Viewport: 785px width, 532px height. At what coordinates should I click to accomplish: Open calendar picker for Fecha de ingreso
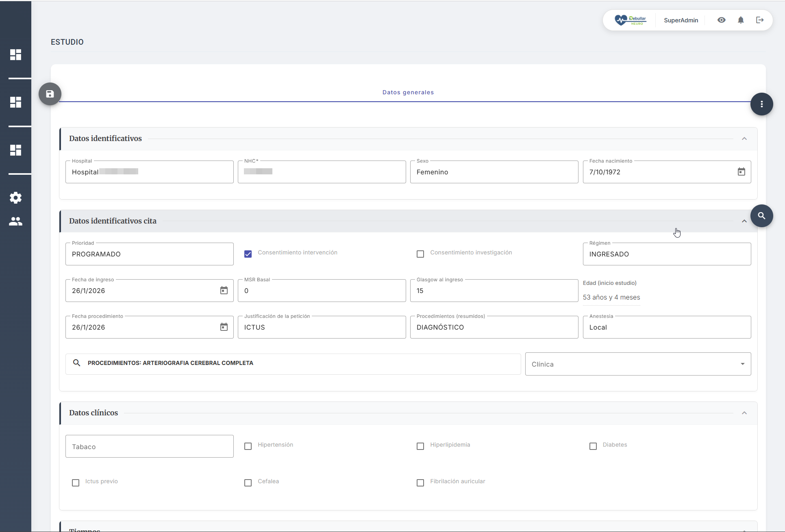224,291
